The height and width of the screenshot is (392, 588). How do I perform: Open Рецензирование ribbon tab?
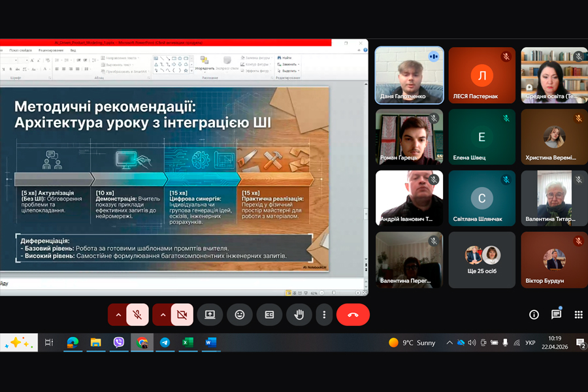[51, 50]
